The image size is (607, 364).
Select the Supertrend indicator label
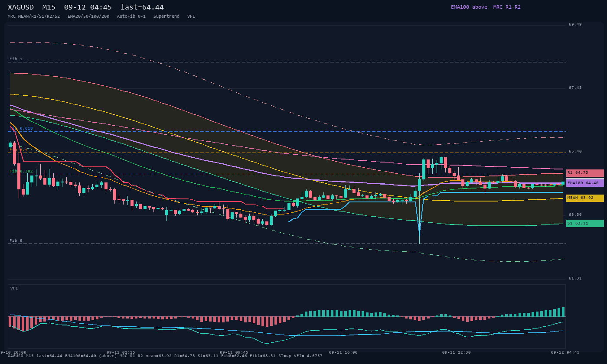166,16
